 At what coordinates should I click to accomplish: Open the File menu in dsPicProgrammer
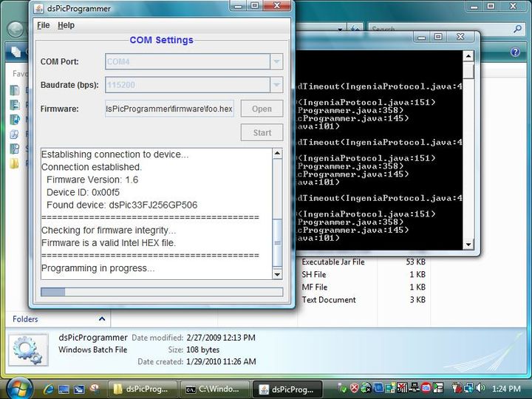pos(43,25)
